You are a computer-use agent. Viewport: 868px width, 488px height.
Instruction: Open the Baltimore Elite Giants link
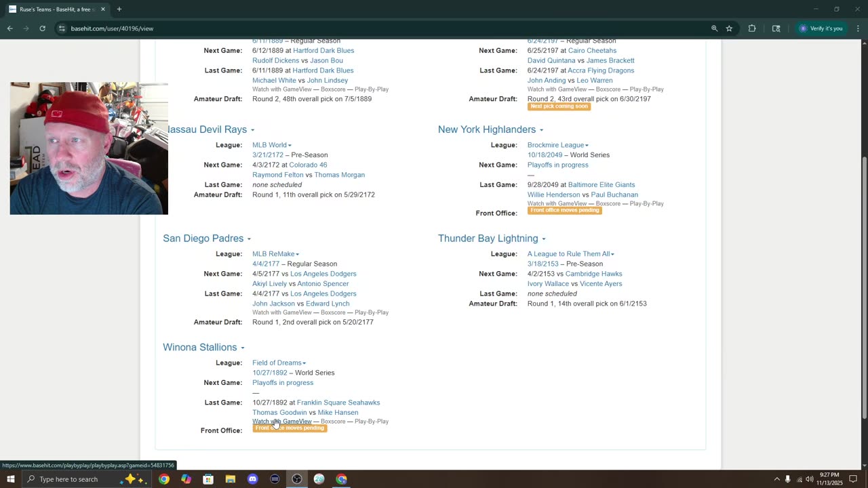[x=601, y=184]
